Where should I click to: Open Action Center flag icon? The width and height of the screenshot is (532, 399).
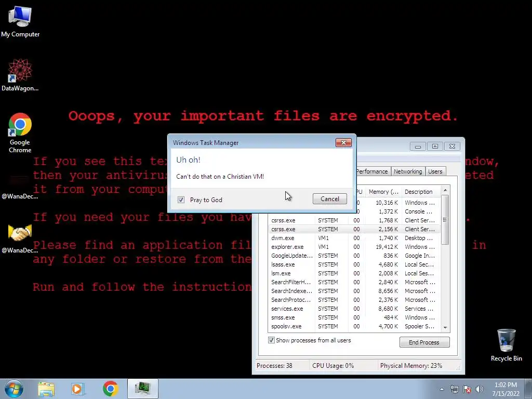tap(467, 389)
